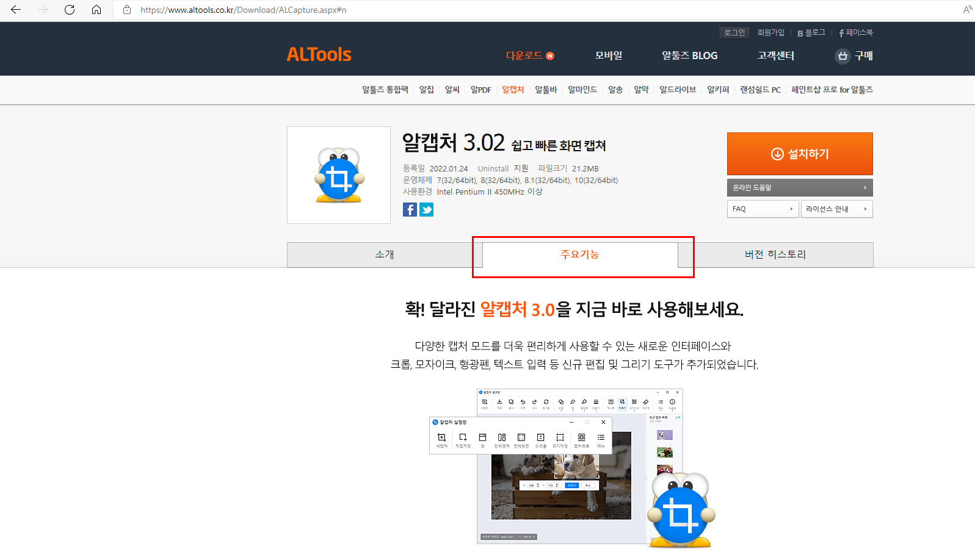Select 알툴바 in product submenu
Viewport: 975px width, 560px height.
pos(546,90)
